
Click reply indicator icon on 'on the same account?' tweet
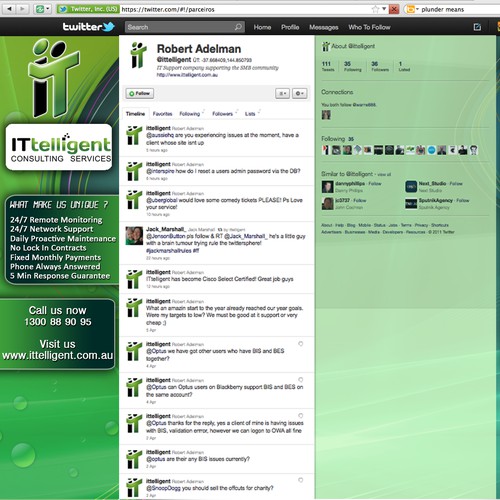tap(301, 380)
